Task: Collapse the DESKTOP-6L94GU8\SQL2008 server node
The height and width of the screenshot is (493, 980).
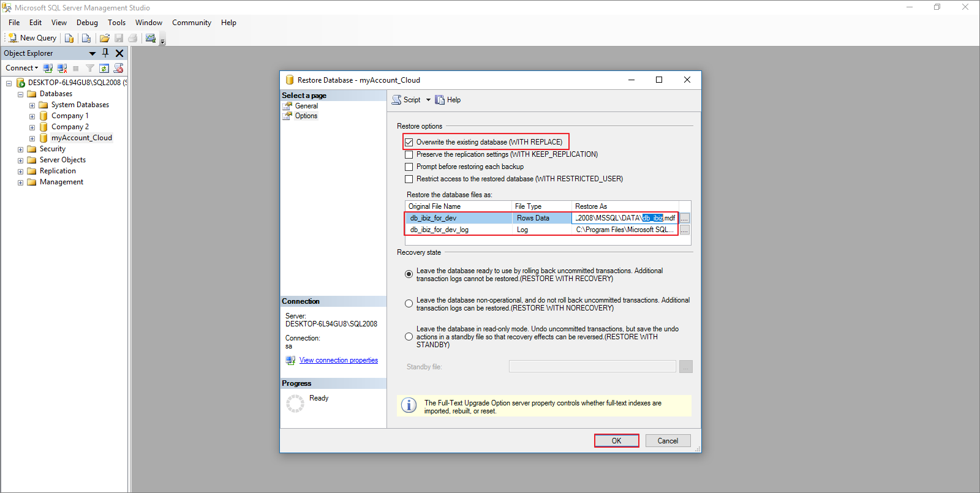Action: point(9,83)
